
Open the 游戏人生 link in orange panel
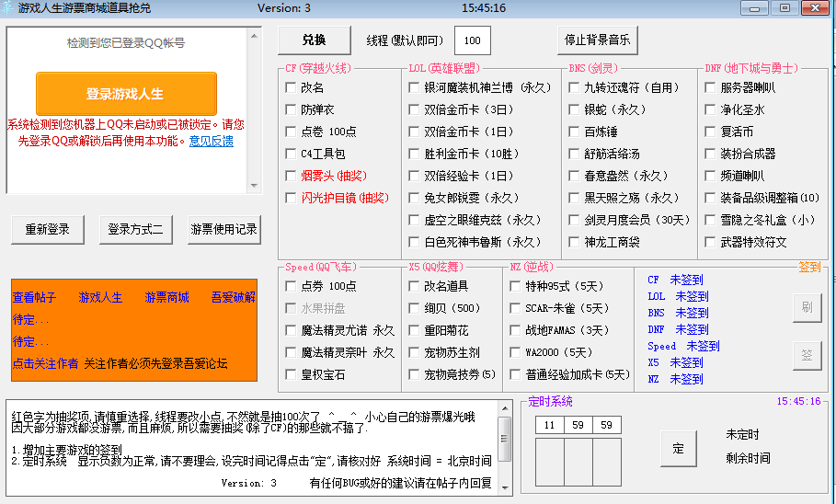point(100,297)
